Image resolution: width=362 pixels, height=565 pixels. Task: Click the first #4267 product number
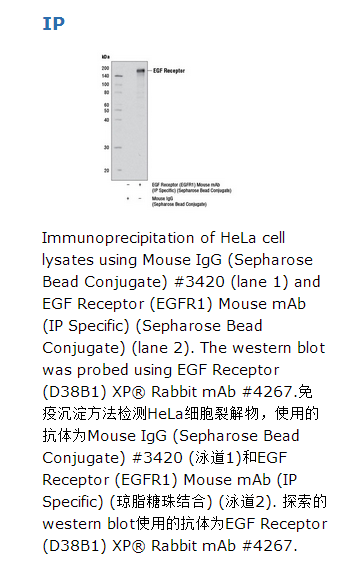pyautogui.click(x=268, y=392)
